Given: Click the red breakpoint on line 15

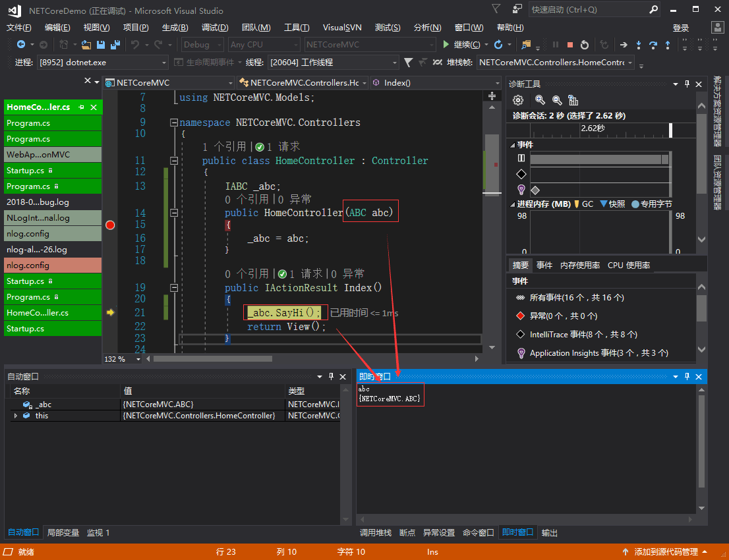Looking at the screenshot, I should pos(110,225).
